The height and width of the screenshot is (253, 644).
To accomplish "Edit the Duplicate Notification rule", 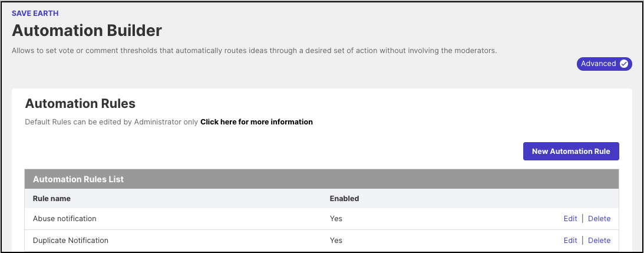I will pos(570,240).
